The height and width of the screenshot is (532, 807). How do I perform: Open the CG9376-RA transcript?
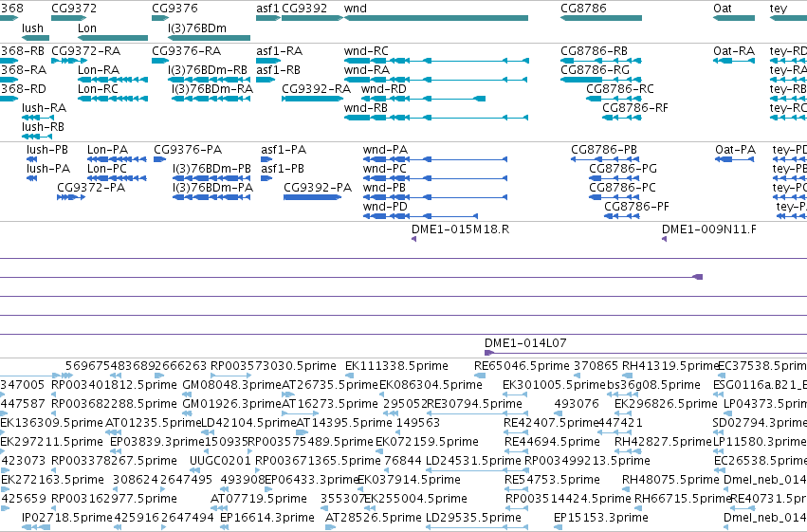(160, 61)
